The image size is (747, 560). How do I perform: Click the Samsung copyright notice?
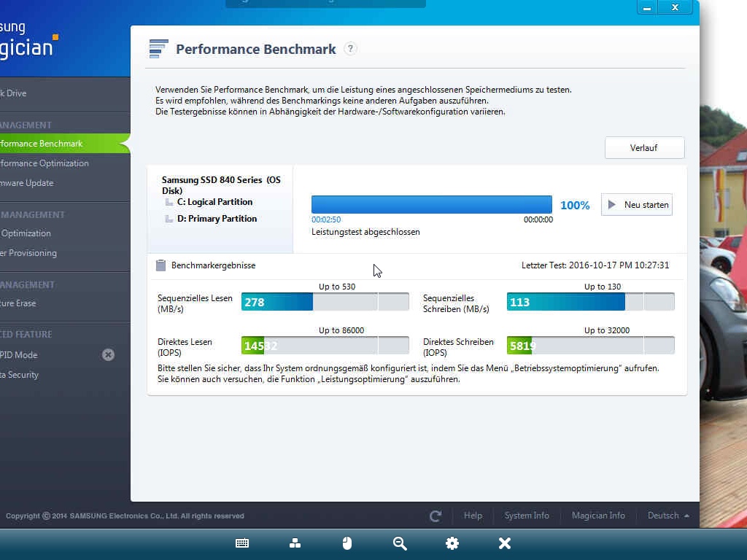[x=125, y=516]
